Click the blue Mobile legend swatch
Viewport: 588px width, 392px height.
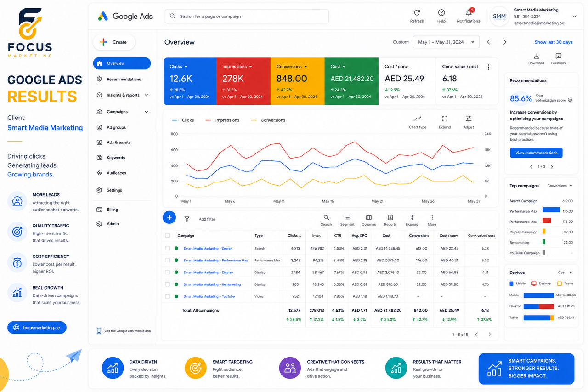pos(512,284)
